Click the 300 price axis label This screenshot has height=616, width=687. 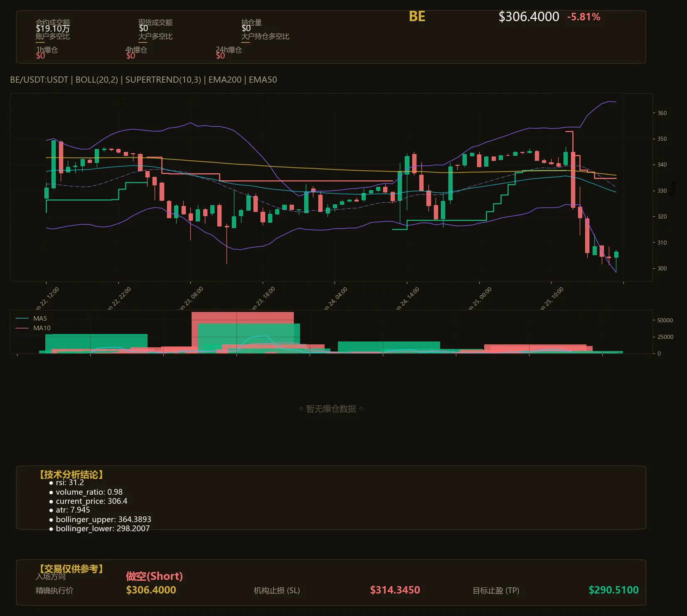pos(662,268)
